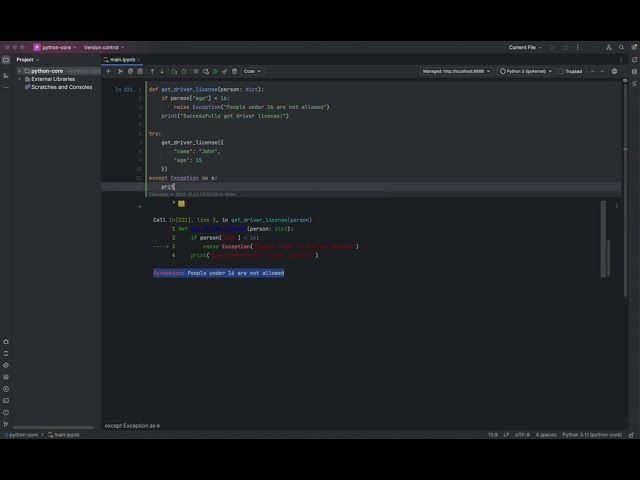Click the LF line separator entry
The width and height of the screenshot is (640, 480).
[x=506, y=435]
